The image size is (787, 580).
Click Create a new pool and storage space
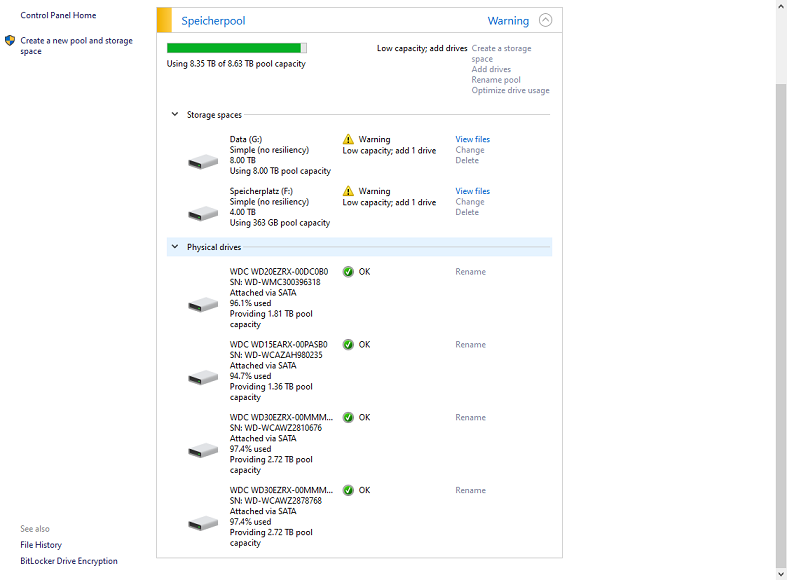tap(76, 46)
